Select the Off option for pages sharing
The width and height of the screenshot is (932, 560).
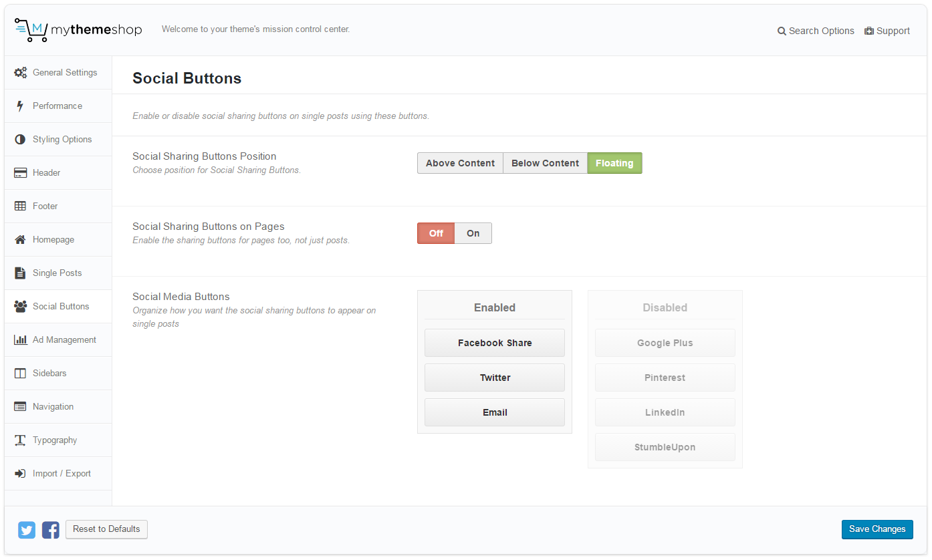436,233
